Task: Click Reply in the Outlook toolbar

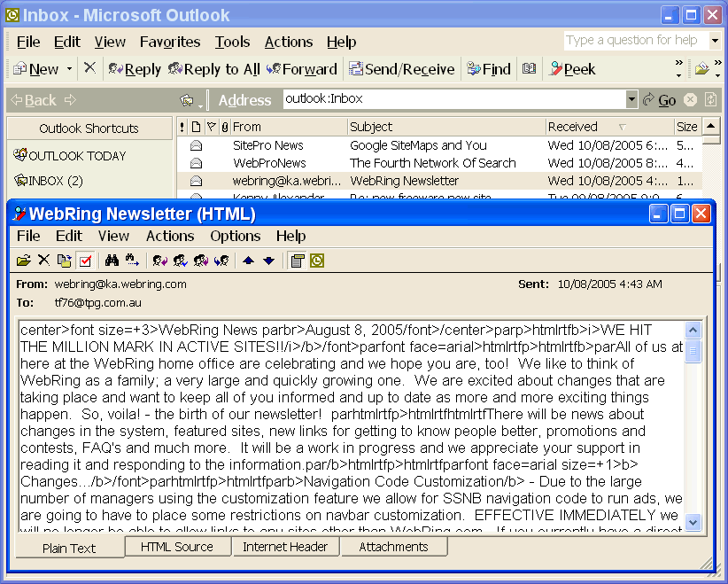Action: click(135, 69)
